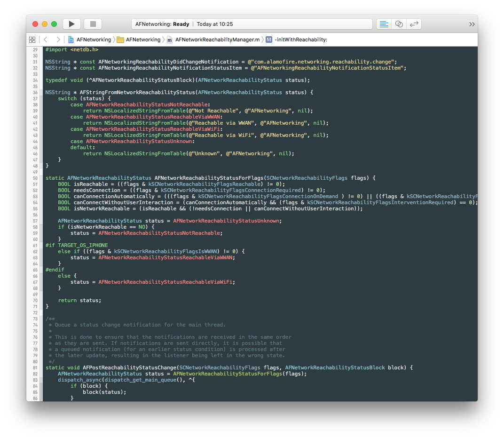
Task: Minimize window with yellow button
Action: click(45, 24)
